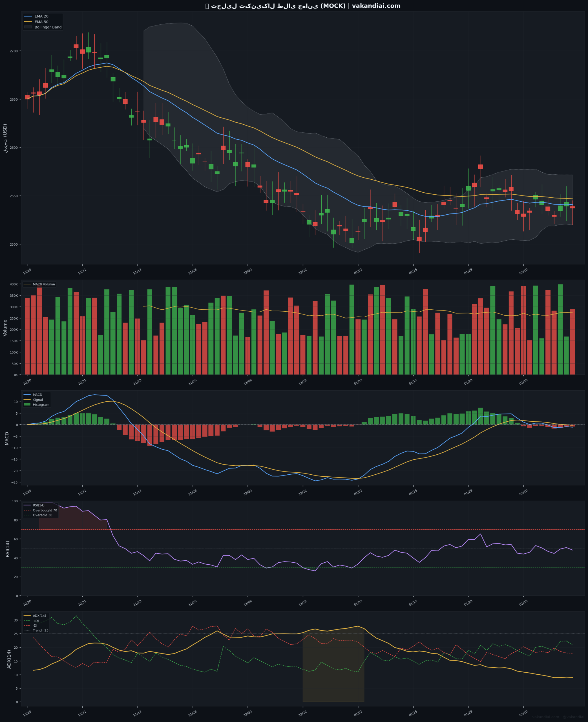Click the 0K volume axis value

[16, 375]
